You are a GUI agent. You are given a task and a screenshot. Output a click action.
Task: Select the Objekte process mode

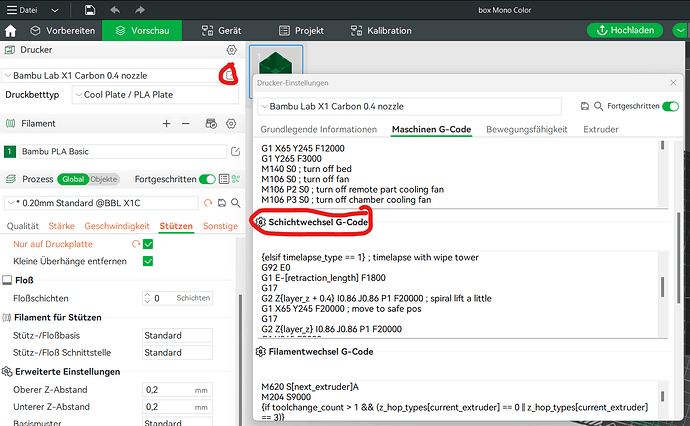[104, 179]
